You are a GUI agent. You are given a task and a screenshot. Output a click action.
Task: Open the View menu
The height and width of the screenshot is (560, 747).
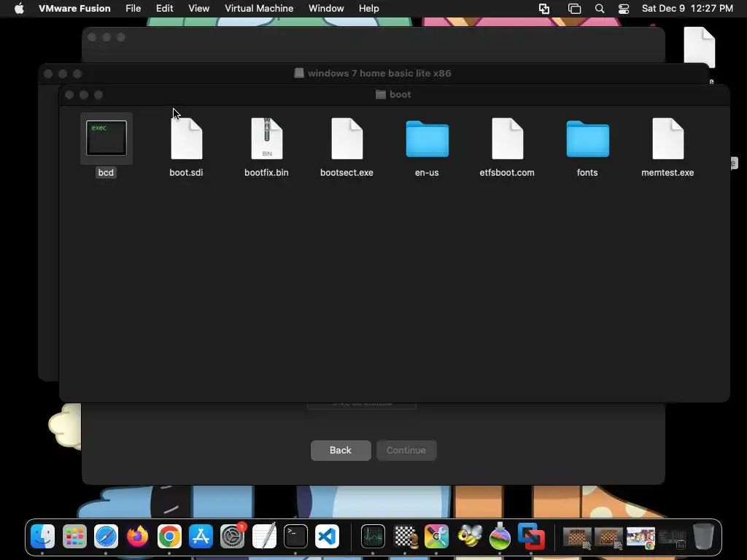(198, 8)
